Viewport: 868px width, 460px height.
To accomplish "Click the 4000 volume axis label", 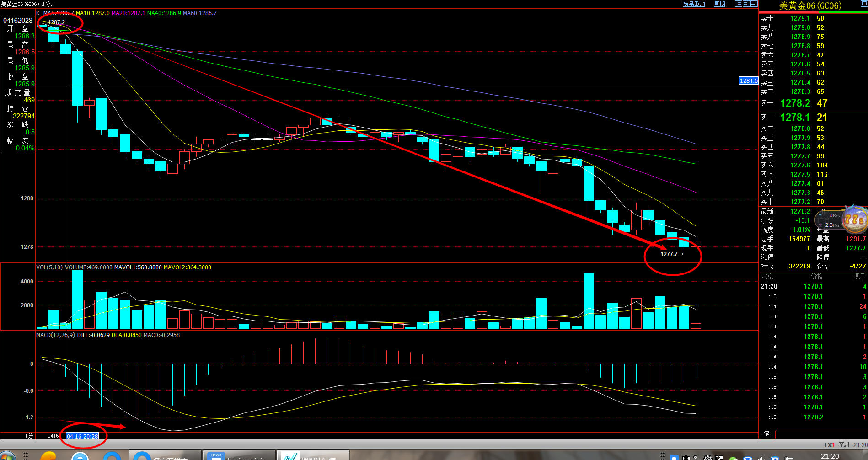I will 27,282.
